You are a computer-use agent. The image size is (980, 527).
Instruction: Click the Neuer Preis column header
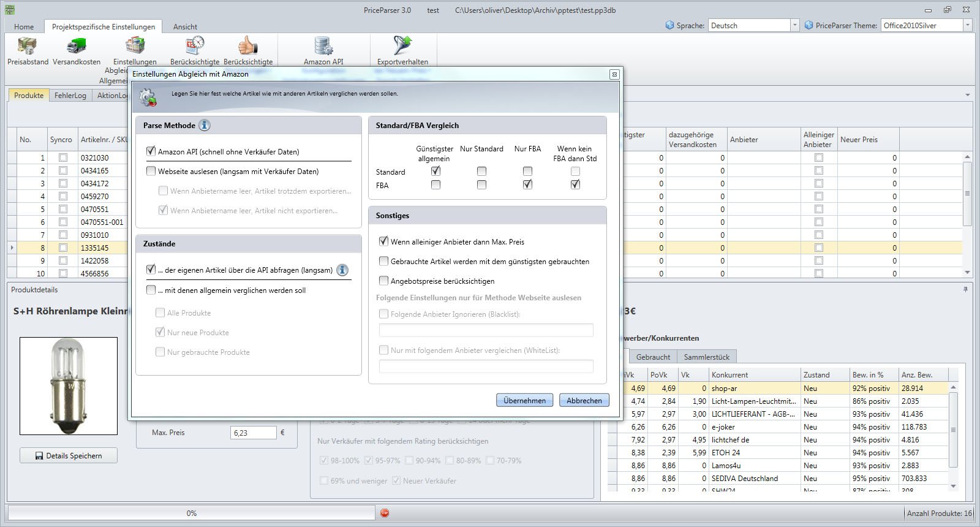pos(868,139)
